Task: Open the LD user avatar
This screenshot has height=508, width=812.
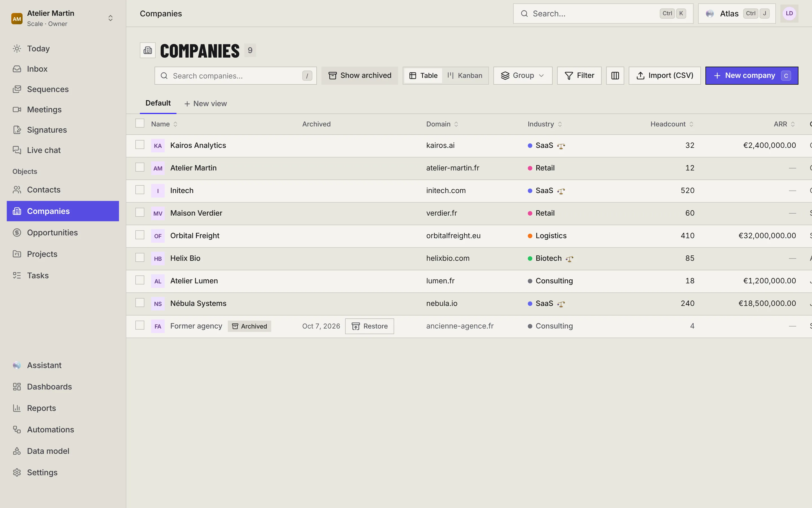Action: coord(789,14)
